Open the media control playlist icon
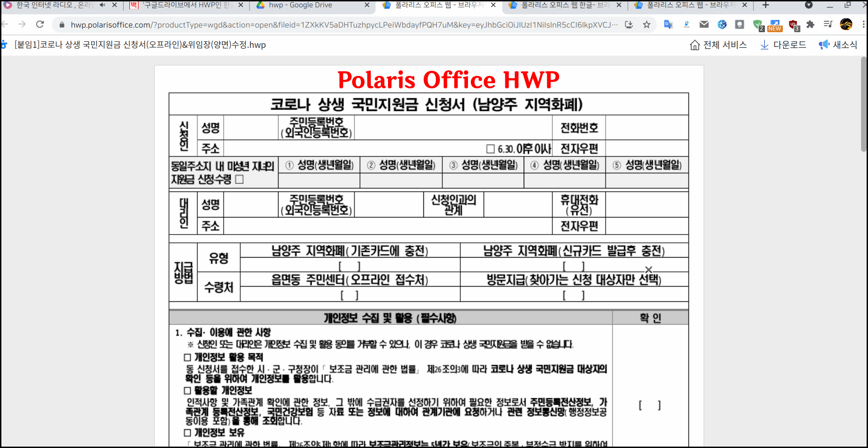 coord(828,25)
